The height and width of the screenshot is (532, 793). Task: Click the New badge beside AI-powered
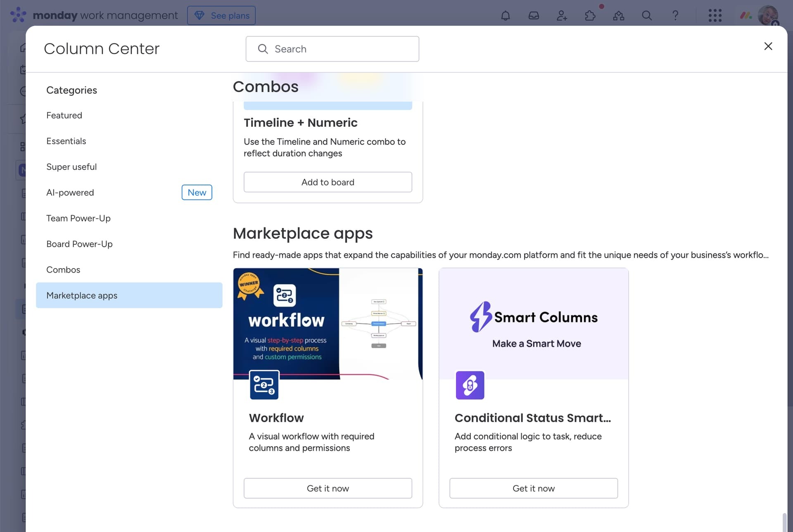197,192
